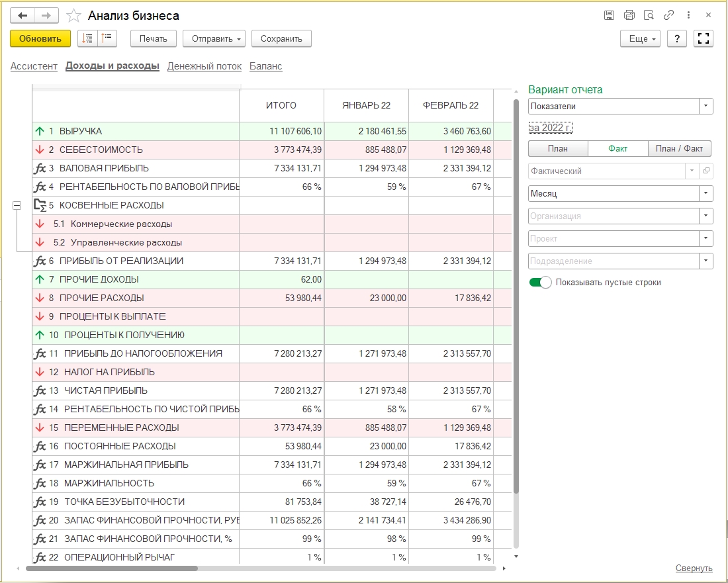This screenshot has height=583, width=728.
Task: Switch to the Баланс tab
Action: point(265,66)
